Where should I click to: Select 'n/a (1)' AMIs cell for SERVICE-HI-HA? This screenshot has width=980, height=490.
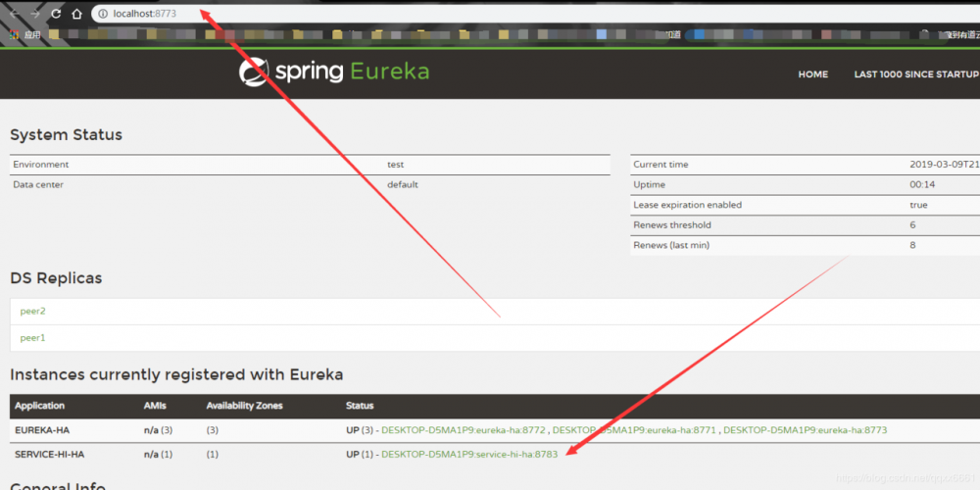click(x=158, y=455)
